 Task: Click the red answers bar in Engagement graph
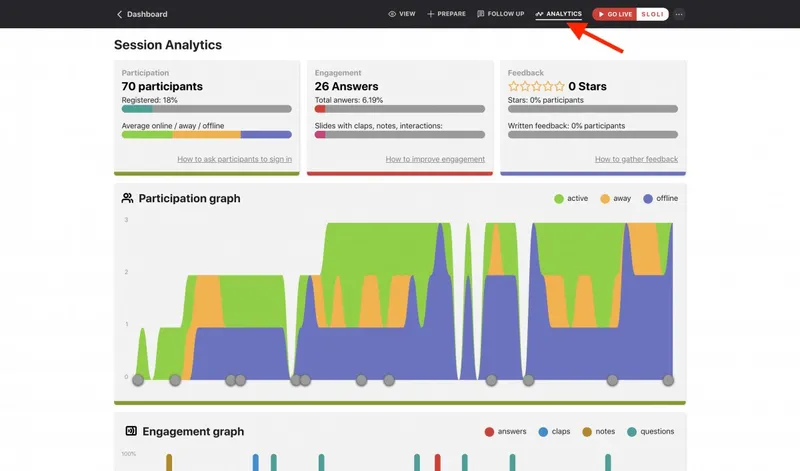(437, 462)
